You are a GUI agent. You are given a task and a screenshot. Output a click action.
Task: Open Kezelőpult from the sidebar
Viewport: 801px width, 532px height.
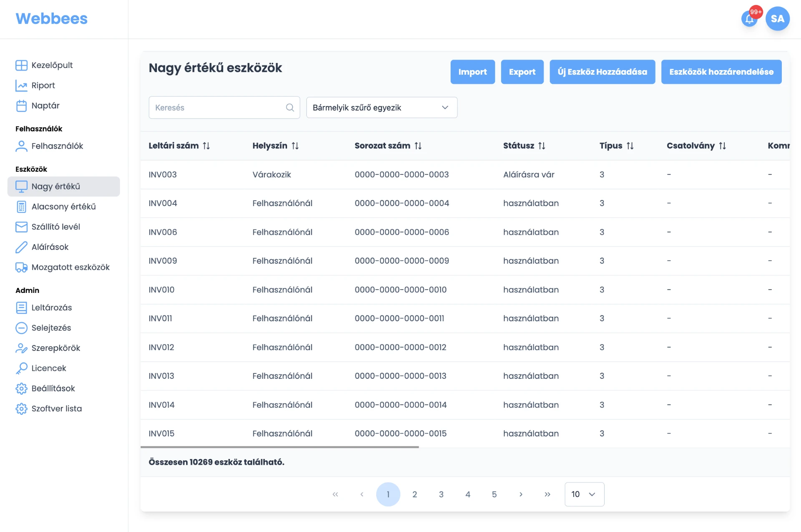[x=52, y=65]
